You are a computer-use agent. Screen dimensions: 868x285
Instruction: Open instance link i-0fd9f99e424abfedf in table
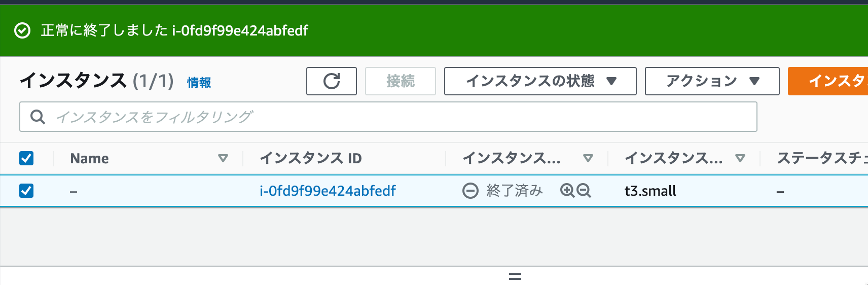(328, 191)
